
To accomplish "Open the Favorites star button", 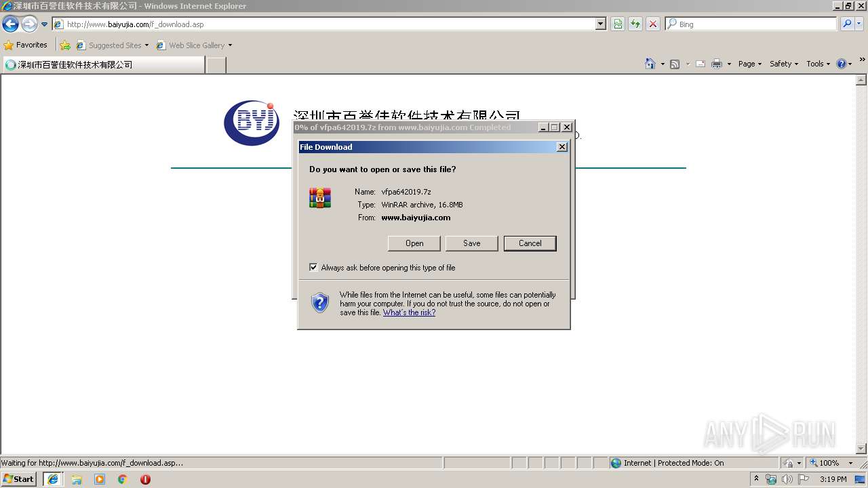I will click(x=26, y=45).
